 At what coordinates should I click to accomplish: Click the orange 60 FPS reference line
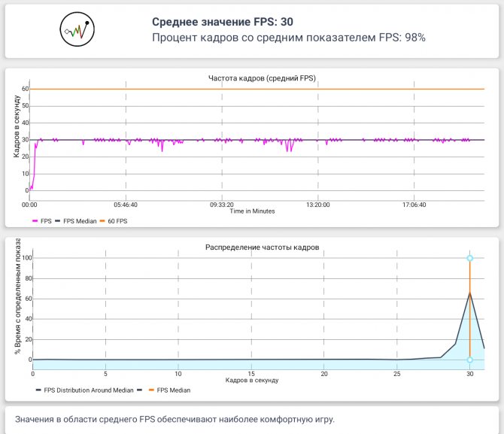(257, 89)
